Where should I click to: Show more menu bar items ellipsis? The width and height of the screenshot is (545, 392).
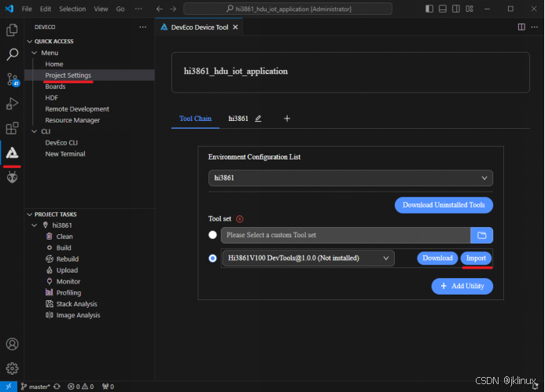[138, 9]
